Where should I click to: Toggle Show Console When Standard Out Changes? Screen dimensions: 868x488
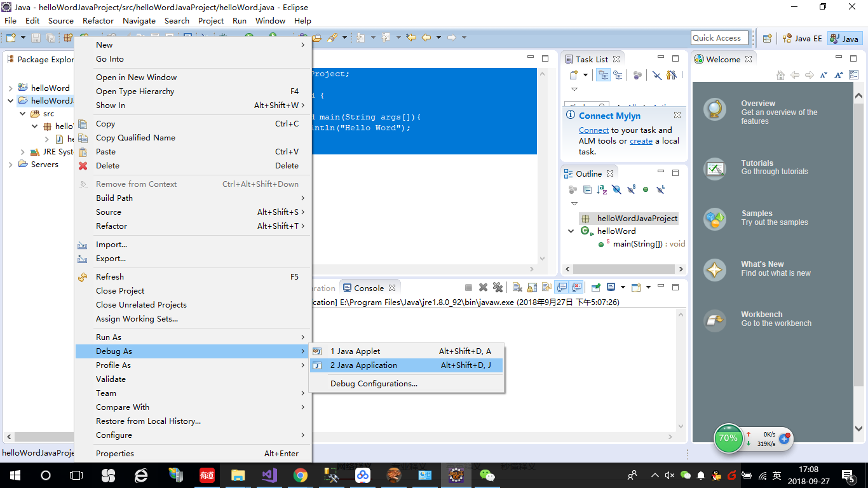pyautogui.click(x=562, y=287)
